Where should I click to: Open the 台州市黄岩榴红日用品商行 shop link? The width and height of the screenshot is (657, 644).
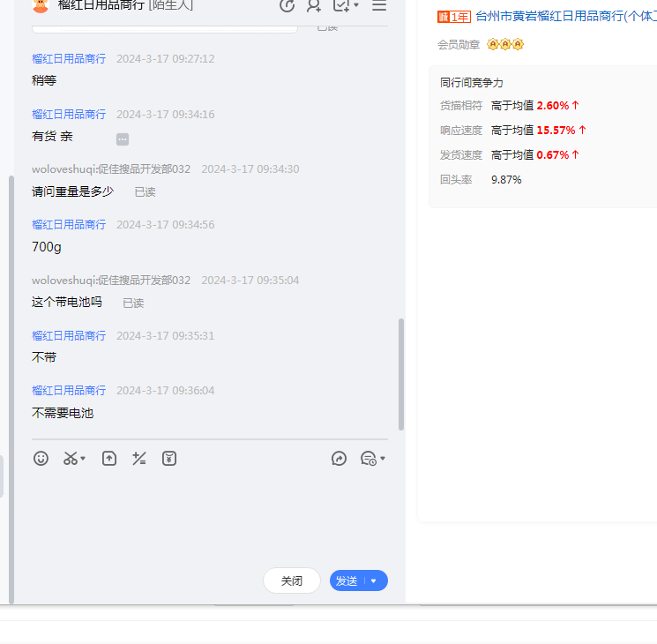tap(564, 17)
